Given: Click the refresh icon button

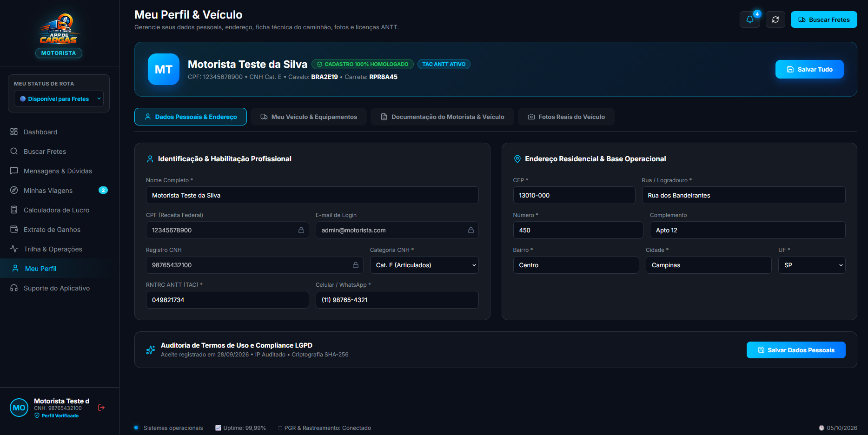Looking at the screenshot, I should (775, 20).
